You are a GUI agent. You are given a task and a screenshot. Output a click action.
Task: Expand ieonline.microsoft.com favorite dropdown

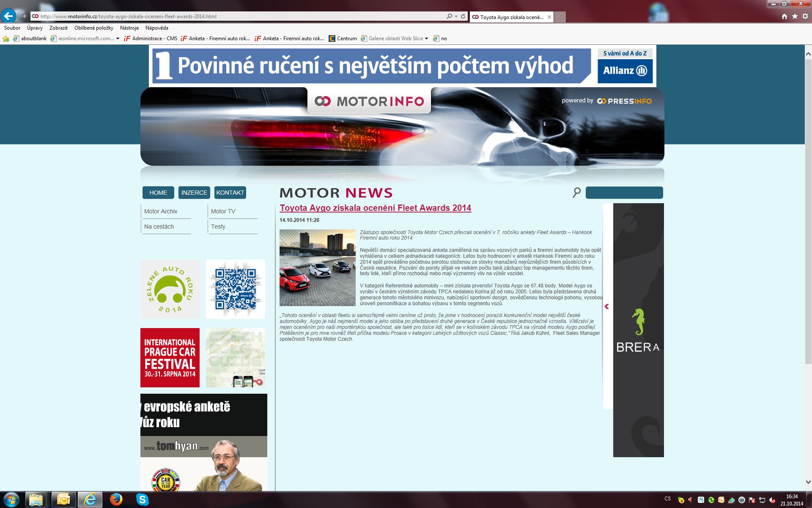[118, 39]
